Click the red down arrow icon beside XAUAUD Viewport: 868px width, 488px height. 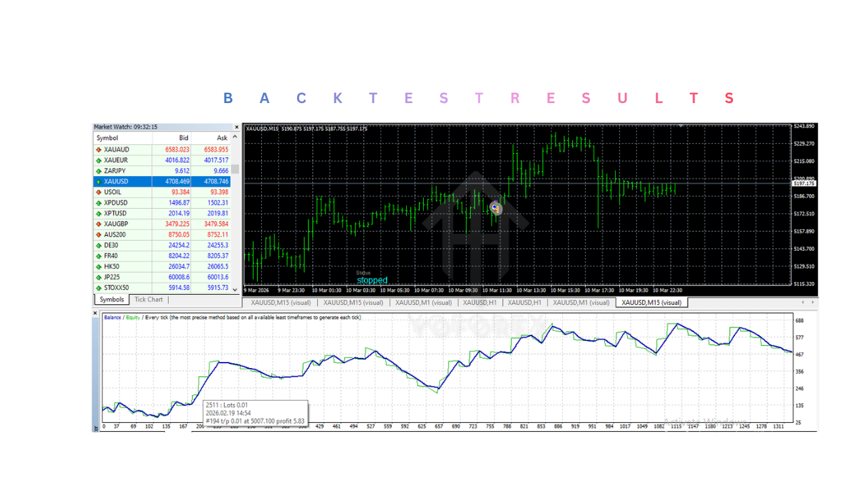coord(98,149)
